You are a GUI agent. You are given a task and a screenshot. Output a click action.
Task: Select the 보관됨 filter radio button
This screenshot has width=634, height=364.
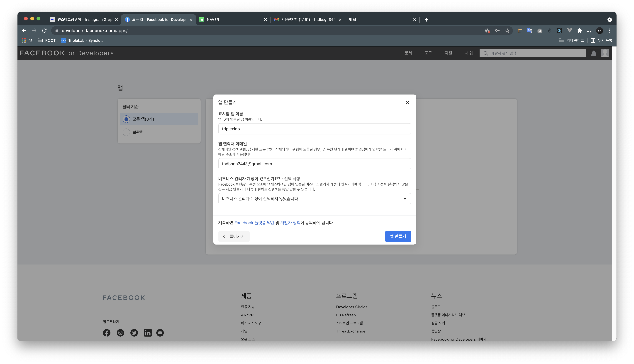pos(126,132)
